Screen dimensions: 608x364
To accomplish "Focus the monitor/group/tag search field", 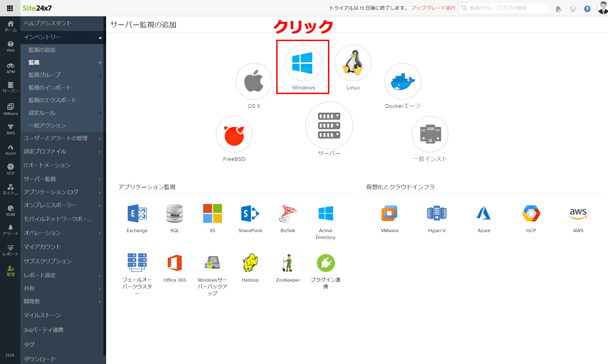I will point(504,8).
